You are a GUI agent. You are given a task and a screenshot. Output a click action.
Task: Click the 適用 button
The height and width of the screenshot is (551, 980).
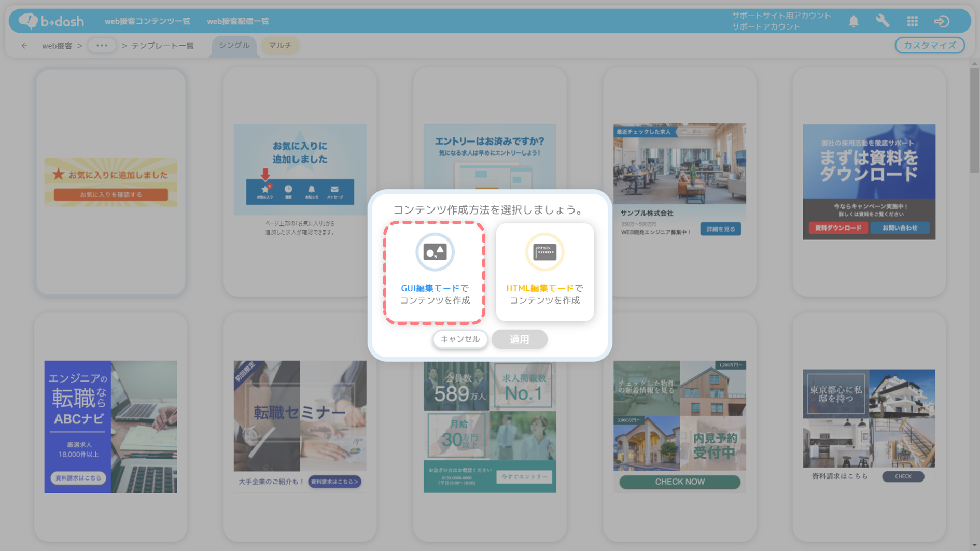click(x=519, y=339)
